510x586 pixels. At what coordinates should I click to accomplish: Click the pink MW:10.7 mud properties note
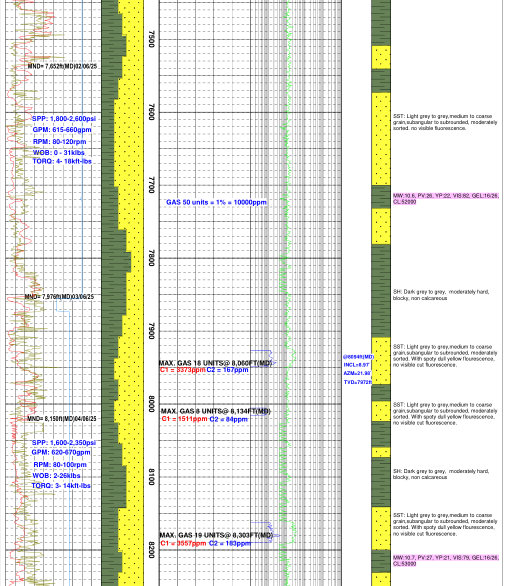pos(446,560)
